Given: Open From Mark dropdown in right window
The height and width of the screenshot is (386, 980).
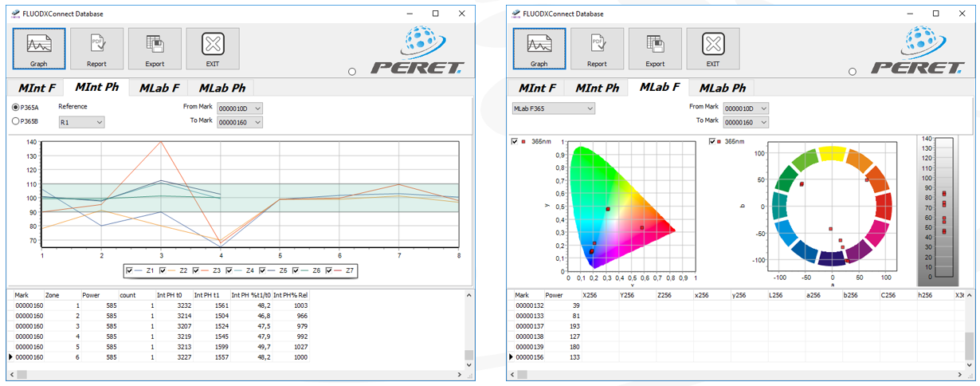Looking at the screenshot, I should [746, 108].
